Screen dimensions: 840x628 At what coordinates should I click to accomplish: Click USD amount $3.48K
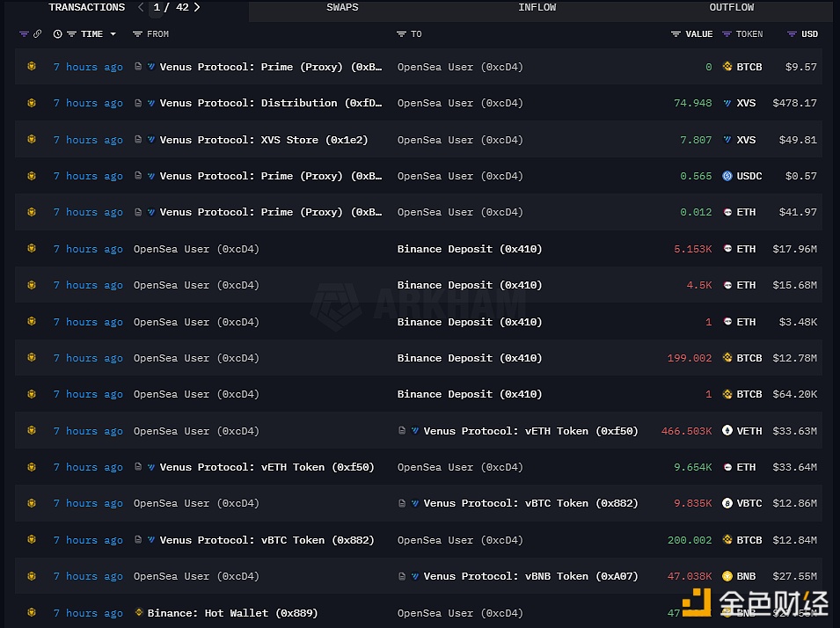[x=798, y=322]
